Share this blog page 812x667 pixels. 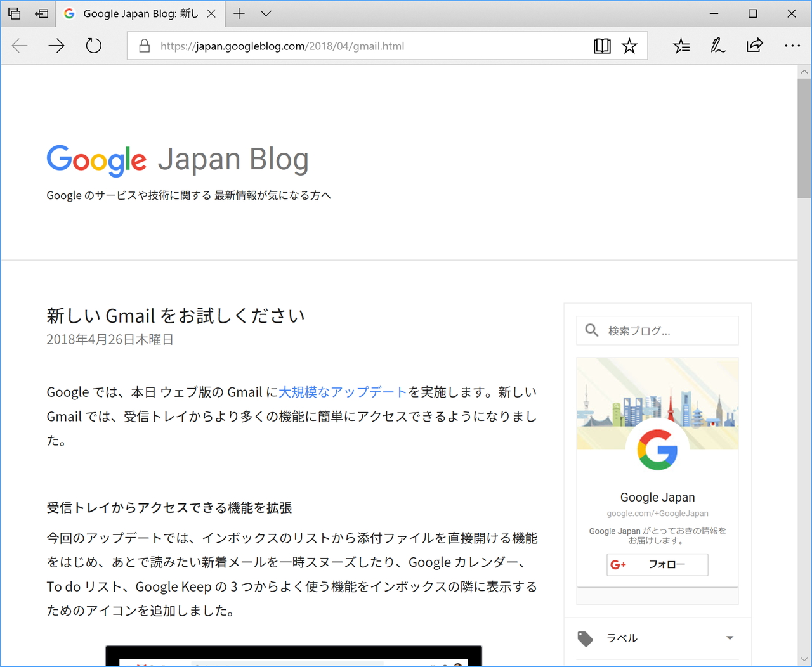754,45
